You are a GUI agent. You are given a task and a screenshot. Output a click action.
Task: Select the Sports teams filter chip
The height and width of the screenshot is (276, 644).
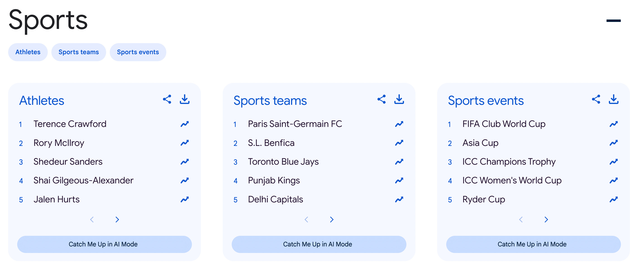click(x=79, y=52)
